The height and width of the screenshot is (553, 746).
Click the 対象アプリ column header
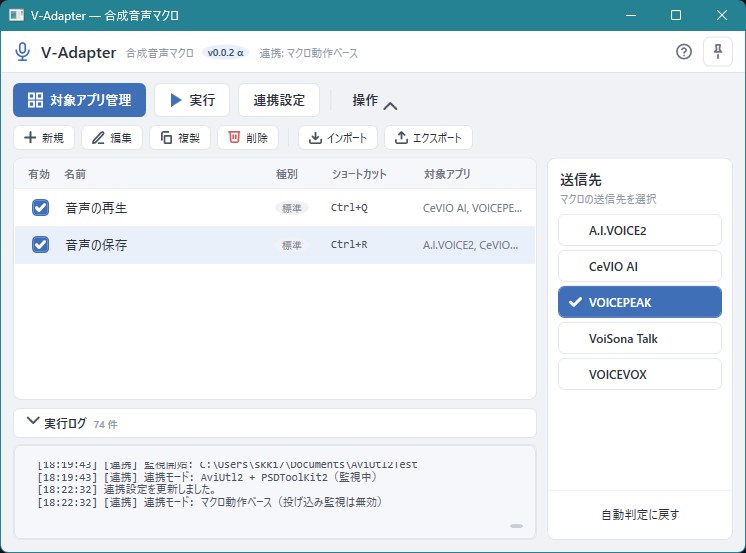coord(447,174)
